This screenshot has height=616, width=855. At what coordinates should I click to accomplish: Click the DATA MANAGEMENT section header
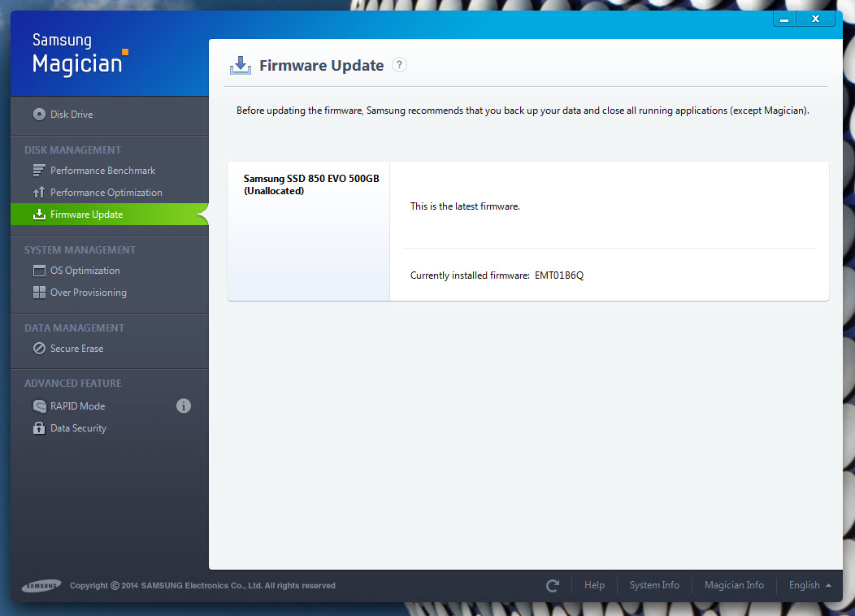pos(74,328)
